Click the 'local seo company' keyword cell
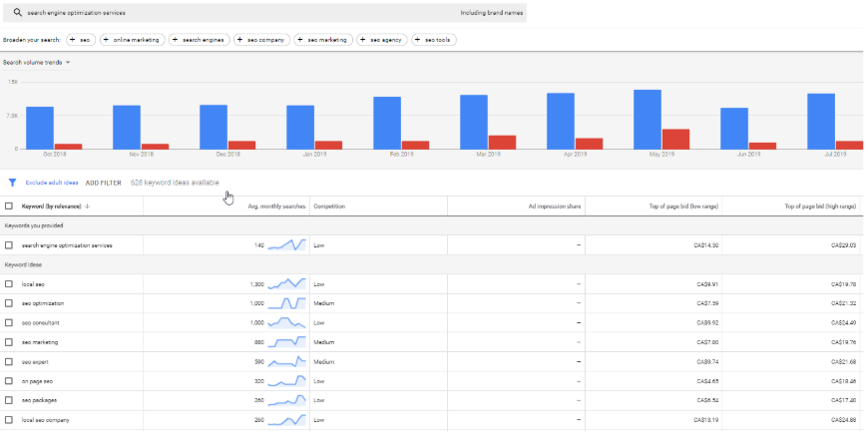Image resolution: width=868 pixels, height=433 pixels. [x=45, y=420]
